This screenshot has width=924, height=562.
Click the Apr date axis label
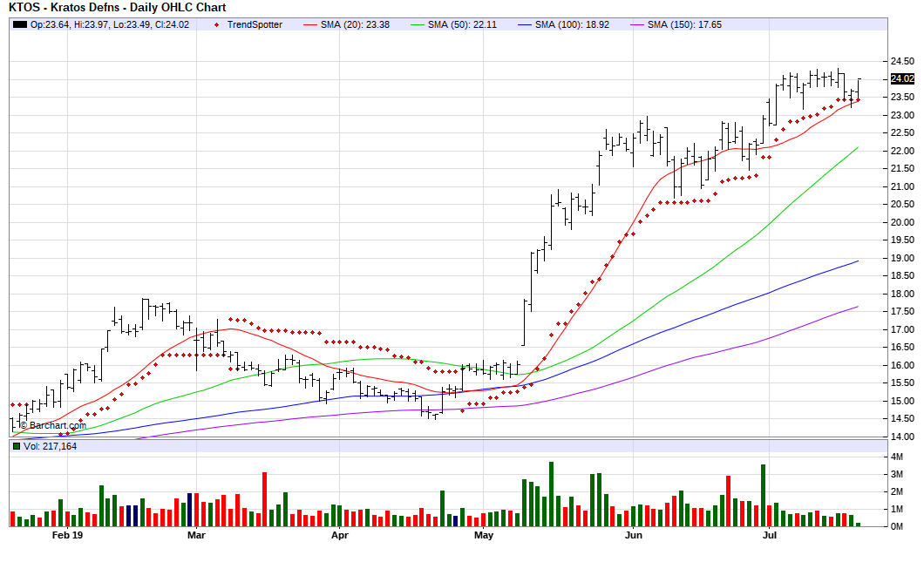tap(339, 536)
